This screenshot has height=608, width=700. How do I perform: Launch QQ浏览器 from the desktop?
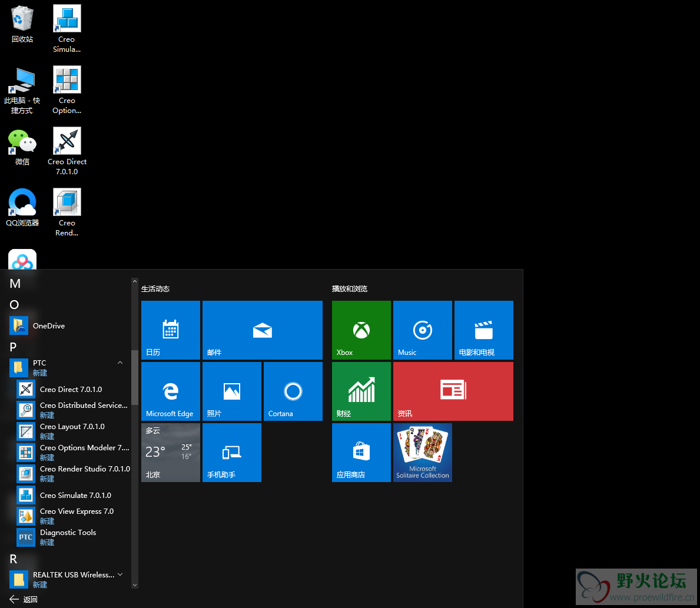pyautogui.click(x=22, y=208)
